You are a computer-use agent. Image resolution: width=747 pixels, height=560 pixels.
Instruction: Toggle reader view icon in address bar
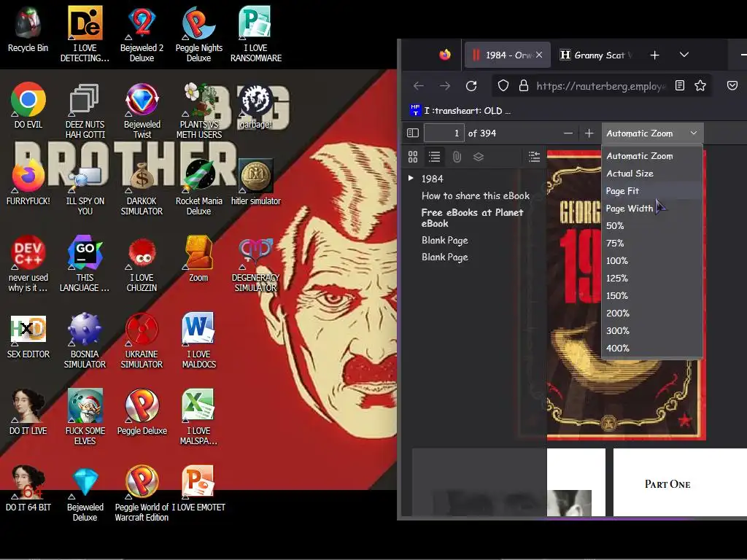(x=680, y=86)
